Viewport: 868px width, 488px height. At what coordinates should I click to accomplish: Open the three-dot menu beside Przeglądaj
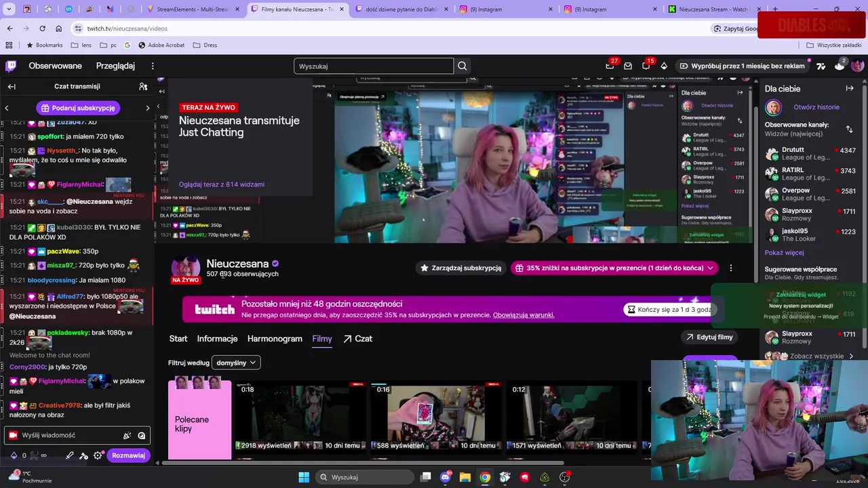point(153,66)
